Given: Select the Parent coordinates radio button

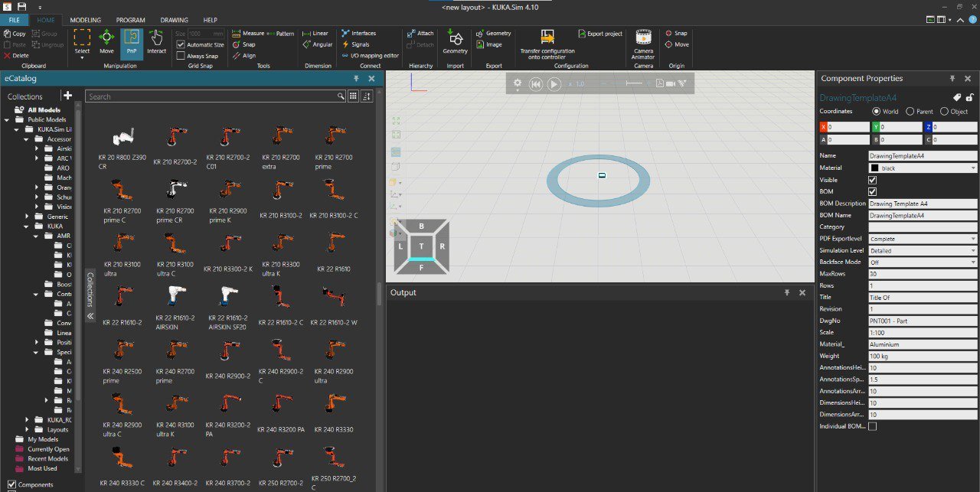Looking at the screenshot, I should click(x=910, y=111).
